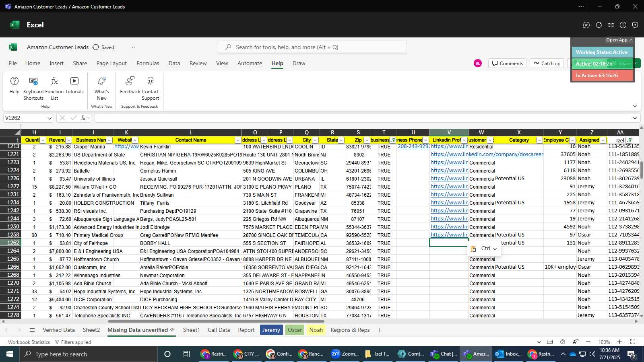Viewport: 644px width, 362px height.
Task: Click the Comments button
Action: pos(507,63)
